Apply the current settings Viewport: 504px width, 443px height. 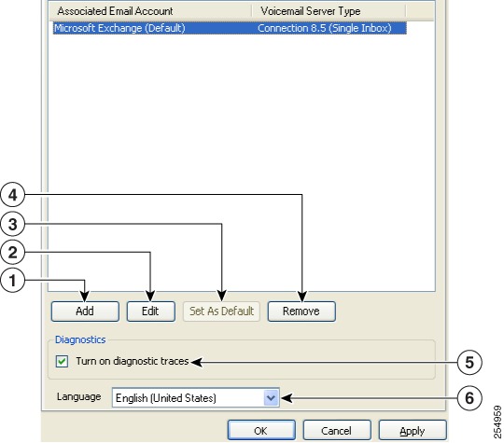pyautogui.click(x=413, y=430)
